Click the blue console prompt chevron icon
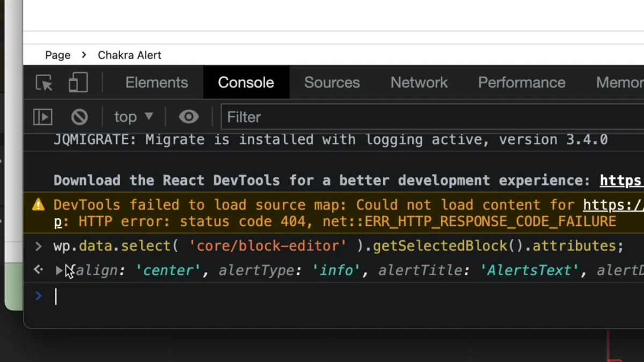This screenshot has height=362, width=644. tap(38, 295)
